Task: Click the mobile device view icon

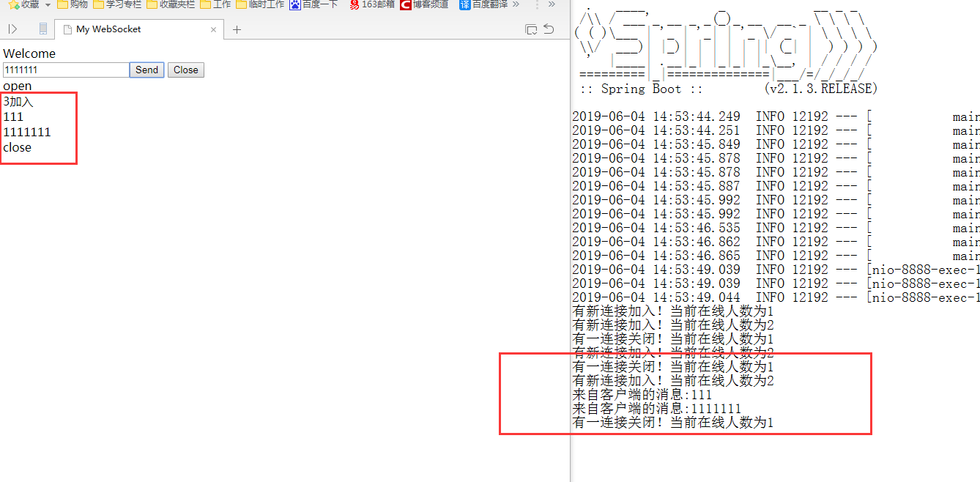Action: pos(43,29)
